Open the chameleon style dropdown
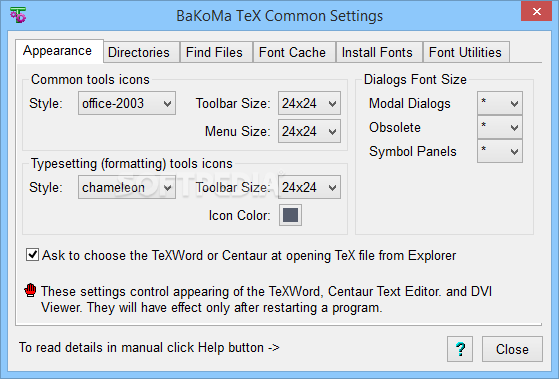Screen dimensions: 559x379 (127, 187)
